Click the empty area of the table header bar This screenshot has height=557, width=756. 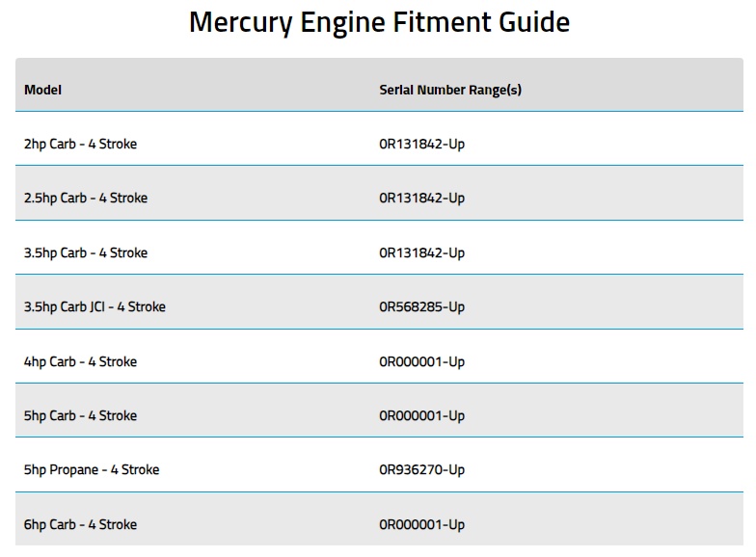632,85
